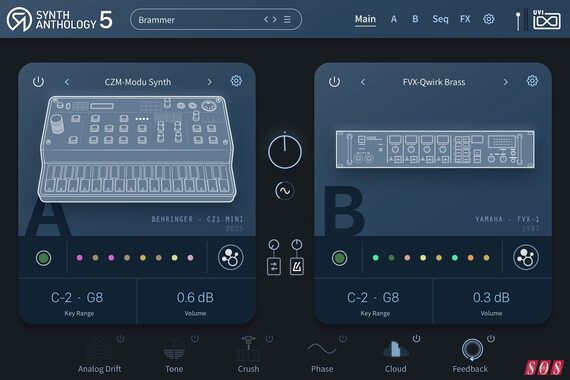Switch to the Main tab
Screen dimensions: 570x380
365,19
